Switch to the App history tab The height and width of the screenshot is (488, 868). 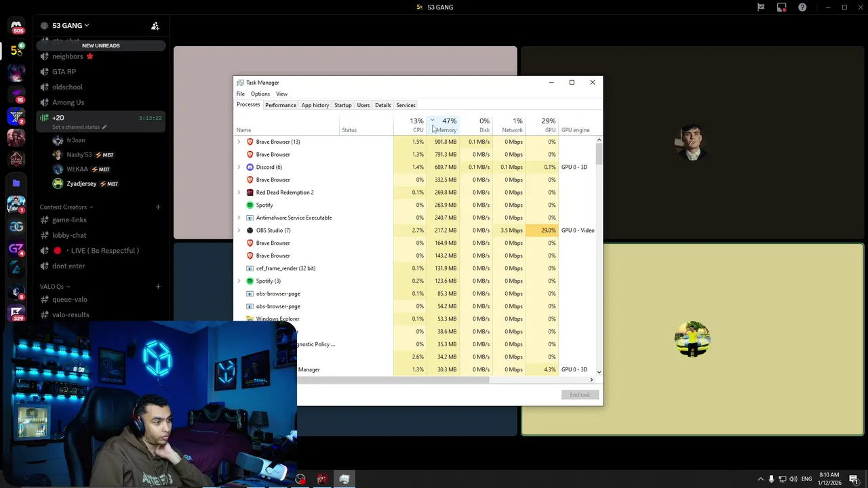pos(315,106)
